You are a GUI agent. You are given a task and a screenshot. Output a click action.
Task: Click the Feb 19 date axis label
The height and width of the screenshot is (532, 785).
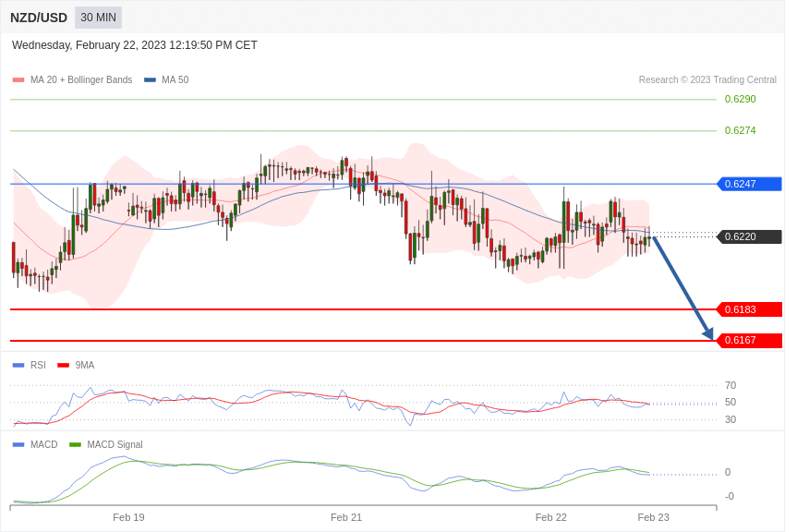pos(128,517)
